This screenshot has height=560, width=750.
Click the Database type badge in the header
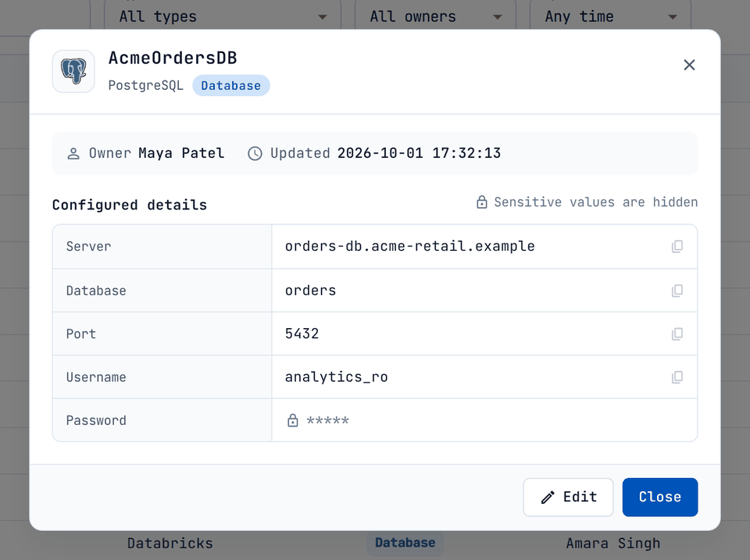231,86
